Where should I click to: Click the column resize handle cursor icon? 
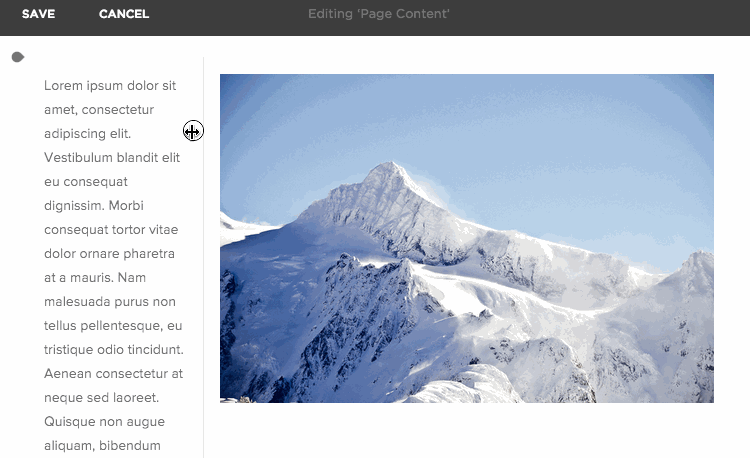pos(193,131)
